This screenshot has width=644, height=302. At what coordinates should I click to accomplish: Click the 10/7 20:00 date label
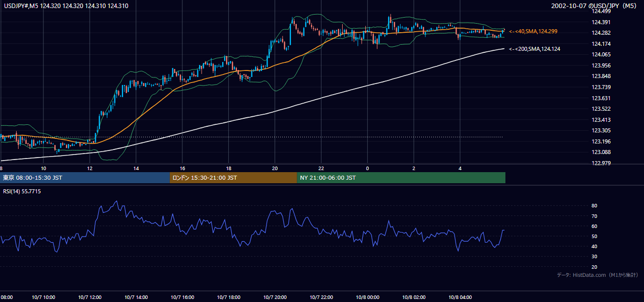tap(275, 297)
